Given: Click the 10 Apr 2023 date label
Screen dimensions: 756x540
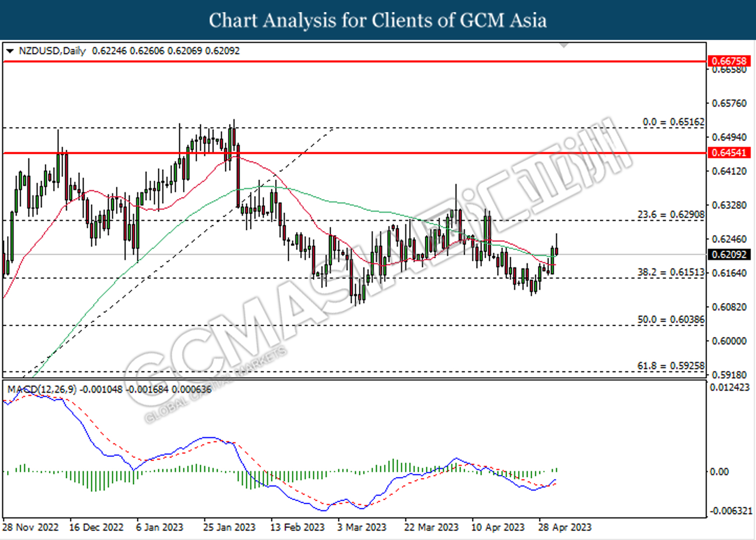Looking at the screenshot, I should tap(498, 527).
